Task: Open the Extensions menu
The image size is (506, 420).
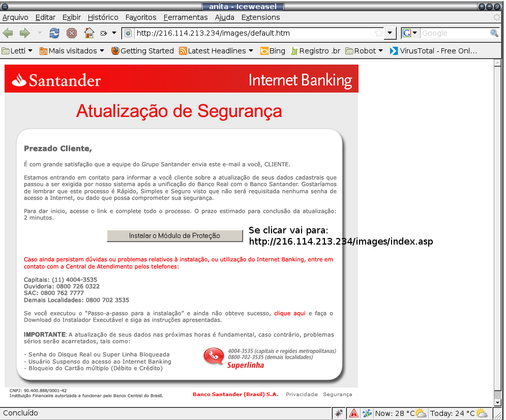Action: pos(260,17)
